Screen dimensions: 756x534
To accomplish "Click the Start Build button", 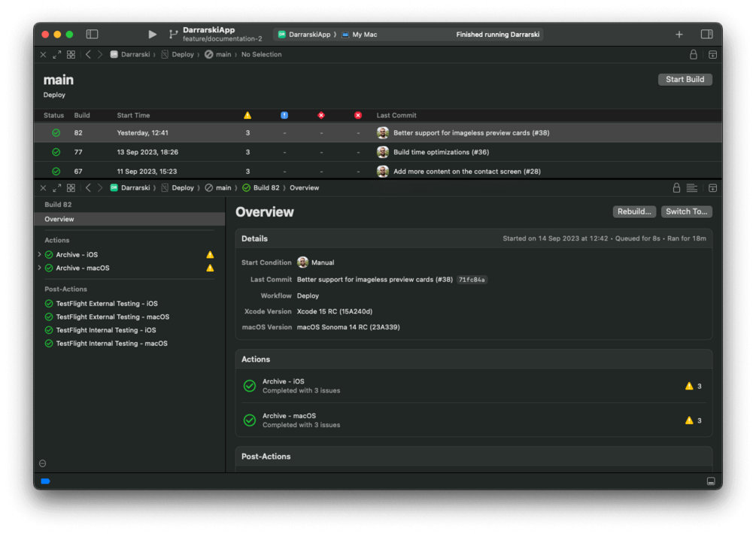I will pos(685,80).
